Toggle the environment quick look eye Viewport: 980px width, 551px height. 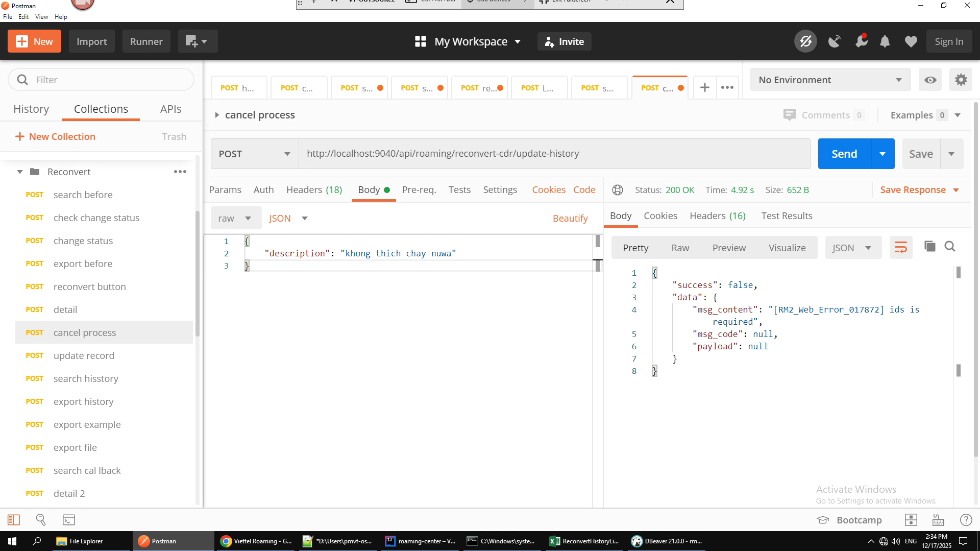click(x=930, y=80)
